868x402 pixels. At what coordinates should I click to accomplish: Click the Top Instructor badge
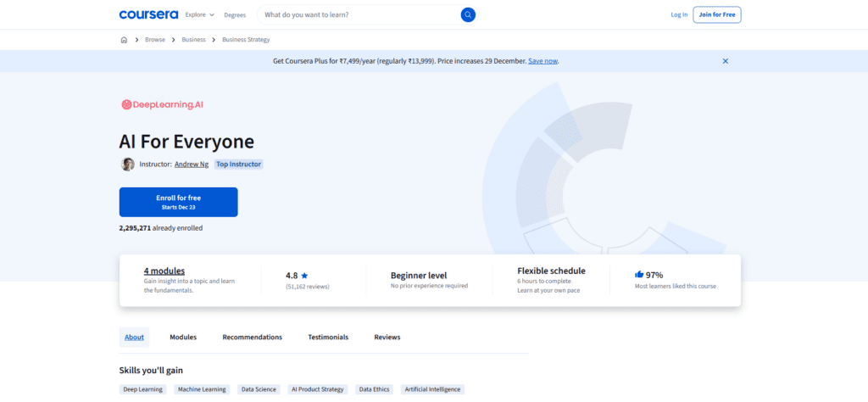tap(238, 165)
